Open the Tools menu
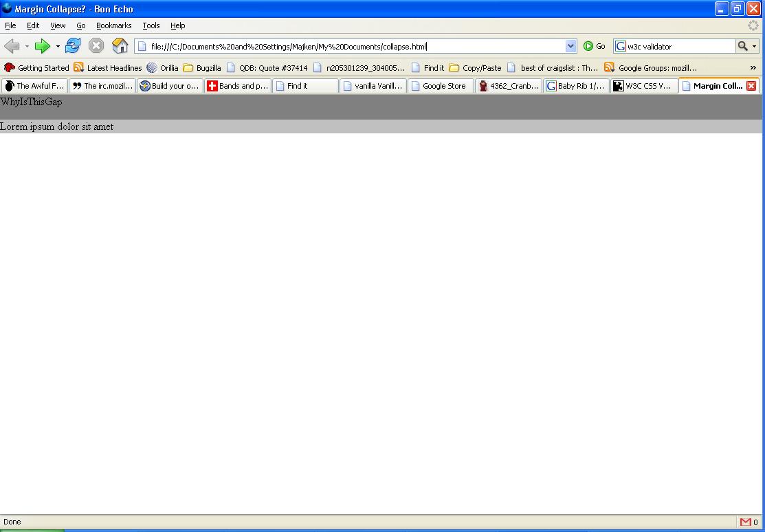Viewport: 765px width, 532px height. (151, 25)
